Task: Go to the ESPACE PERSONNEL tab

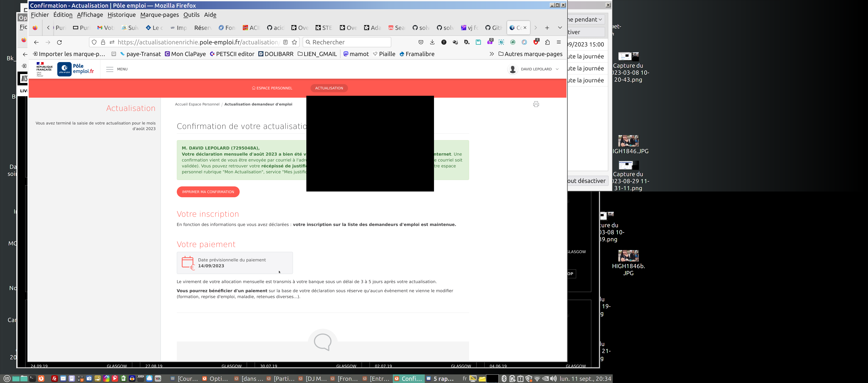Action: pyautogui.click(x=272, y=88)
